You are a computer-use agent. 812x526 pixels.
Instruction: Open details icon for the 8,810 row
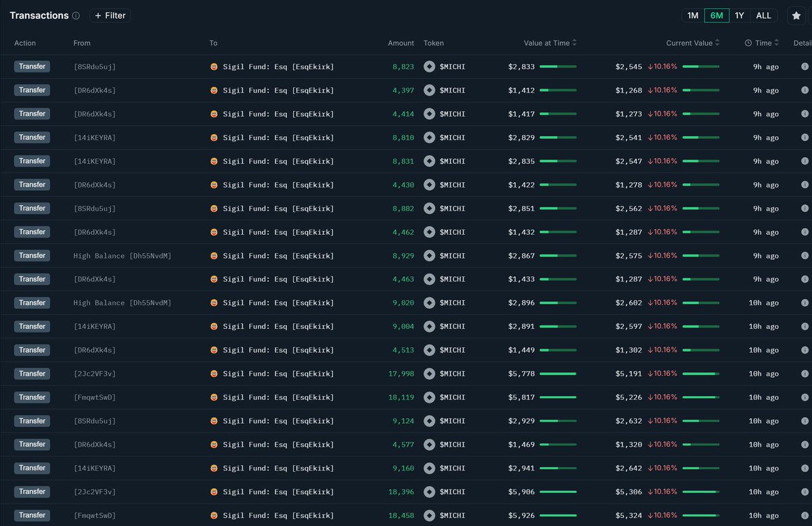(805, 137)
